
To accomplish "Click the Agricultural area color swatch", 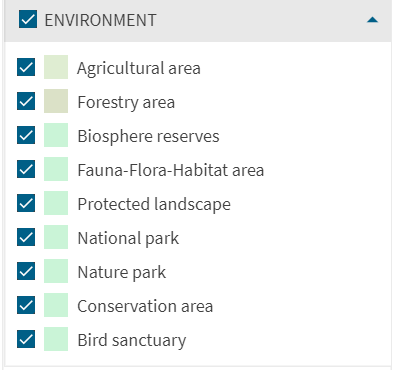I will (56, 67).
